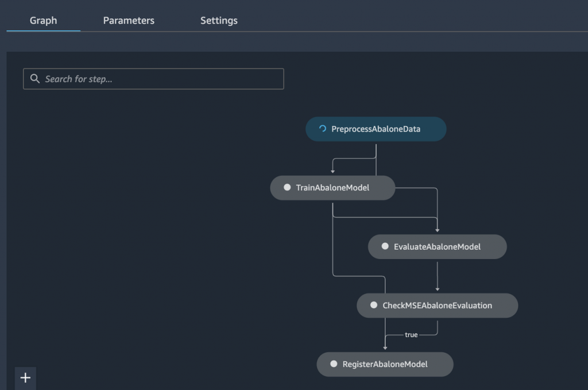Select the TrainAbaloneModel step label
The image size is (588, 390).
(x=332, y=188)
